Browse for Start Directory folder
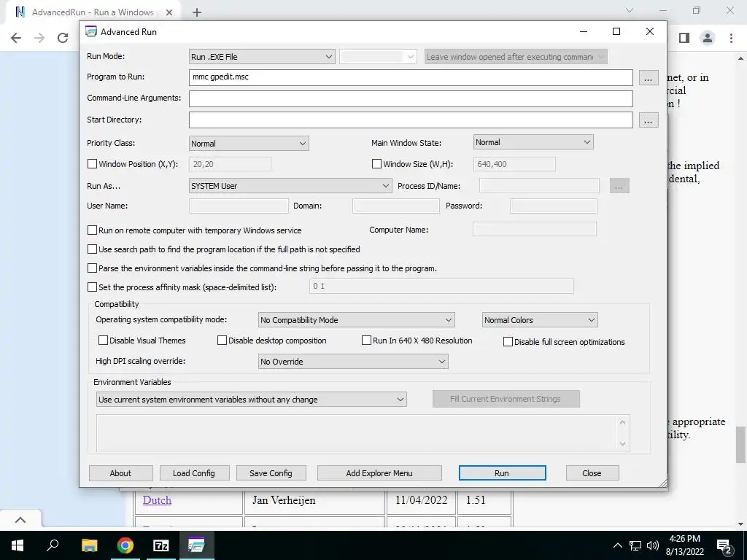 click(x=648, y=120)
